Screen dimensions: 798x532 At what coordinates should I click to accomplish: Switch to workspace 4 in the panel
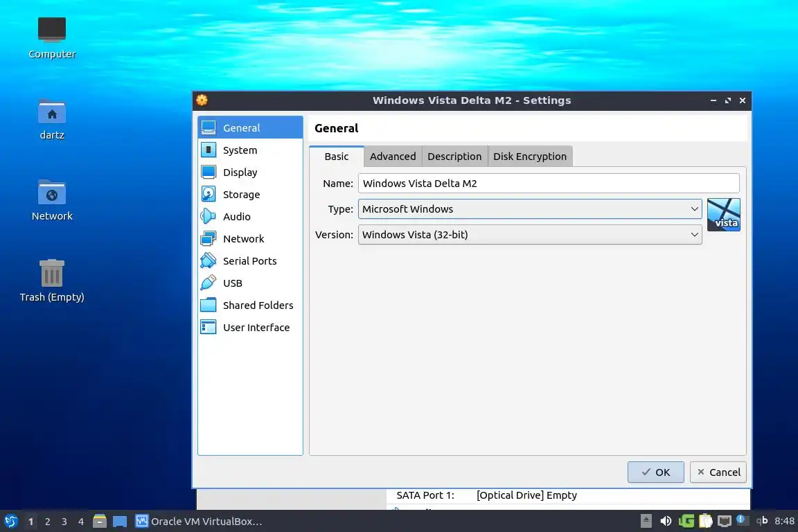pos(81,522)
